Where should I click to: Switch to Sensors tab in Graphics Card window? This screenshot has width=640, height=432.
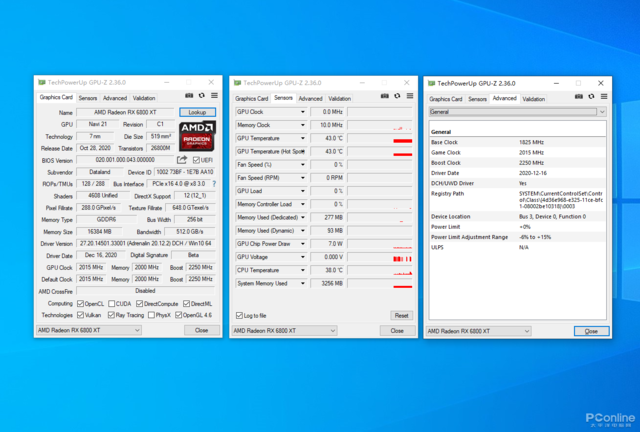88,98
